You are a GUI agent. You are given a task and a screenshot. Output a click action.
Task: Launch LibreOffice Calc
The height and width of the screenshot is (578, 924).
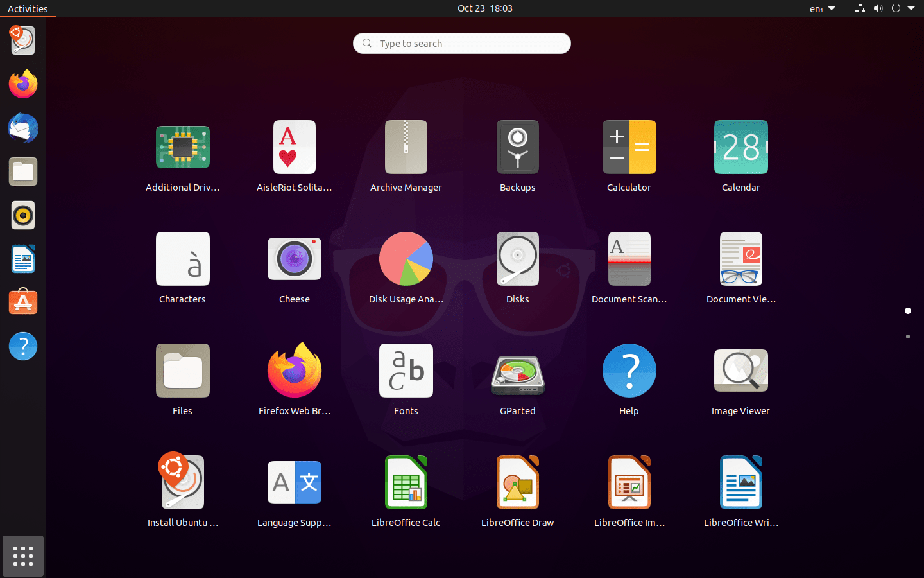pyautogui.click(x=406, y=482)
